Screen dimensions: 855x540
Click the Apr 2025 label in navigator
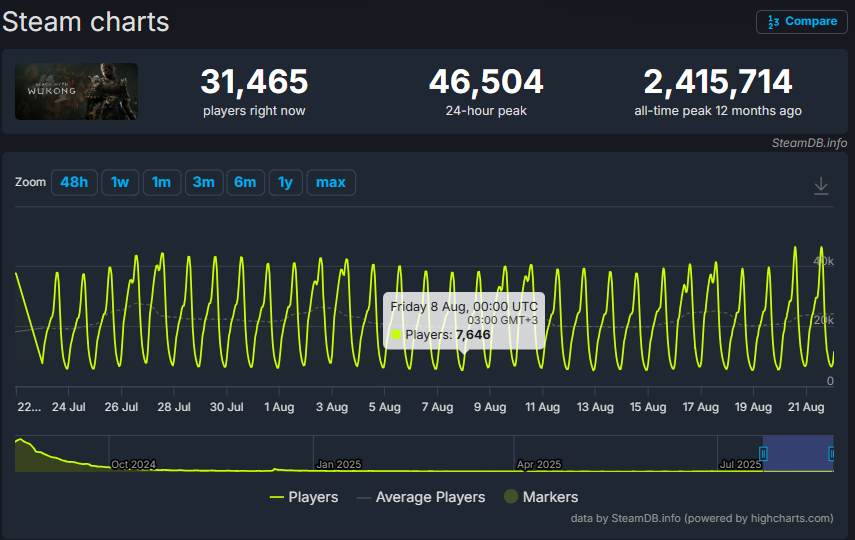pyautogui.click(x=539, y=464)
